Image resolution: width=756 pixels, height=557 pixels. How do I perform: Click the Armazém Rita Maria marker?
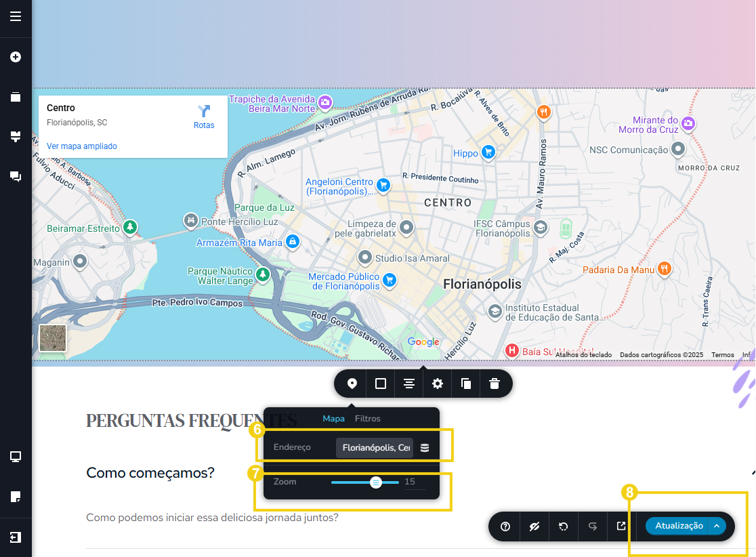point(293,242)
